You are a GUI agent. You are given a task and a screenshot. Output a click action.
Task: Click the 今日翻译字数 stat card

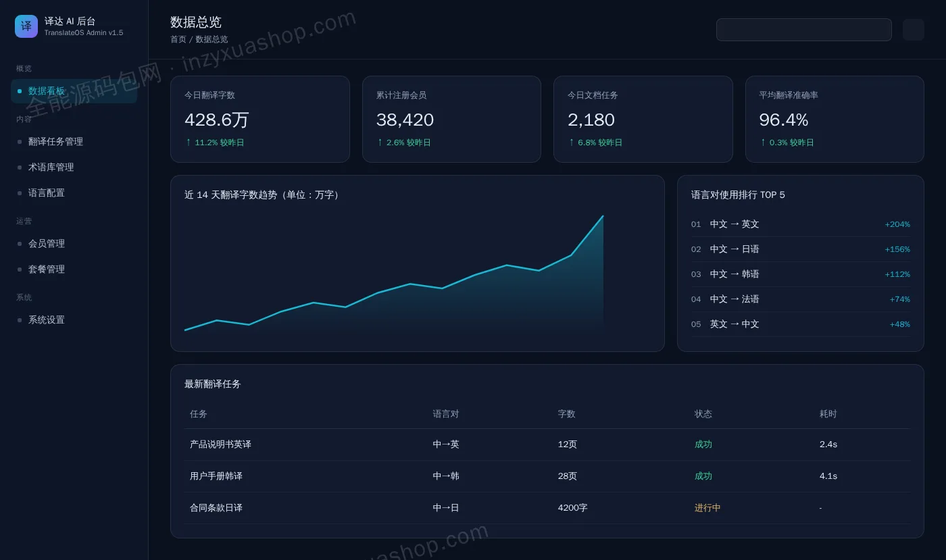[260, 119]
